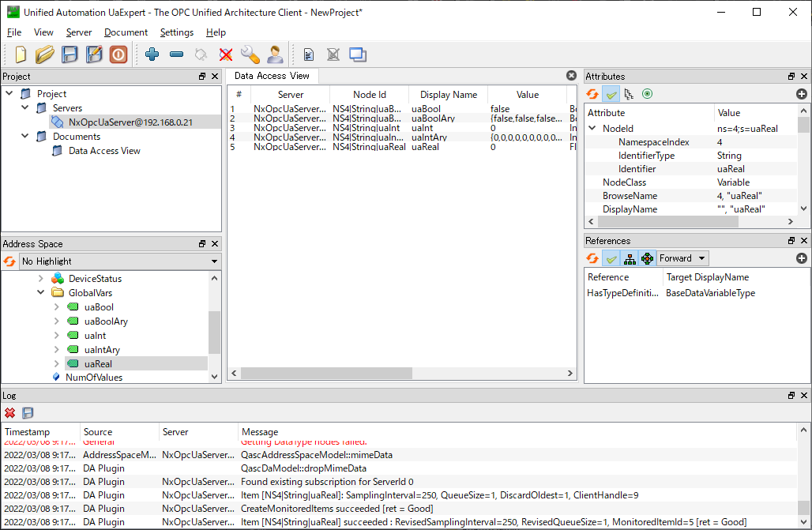Select the Data Access View tab
This screenshot has width=812, height=530.
pos(272,76)
